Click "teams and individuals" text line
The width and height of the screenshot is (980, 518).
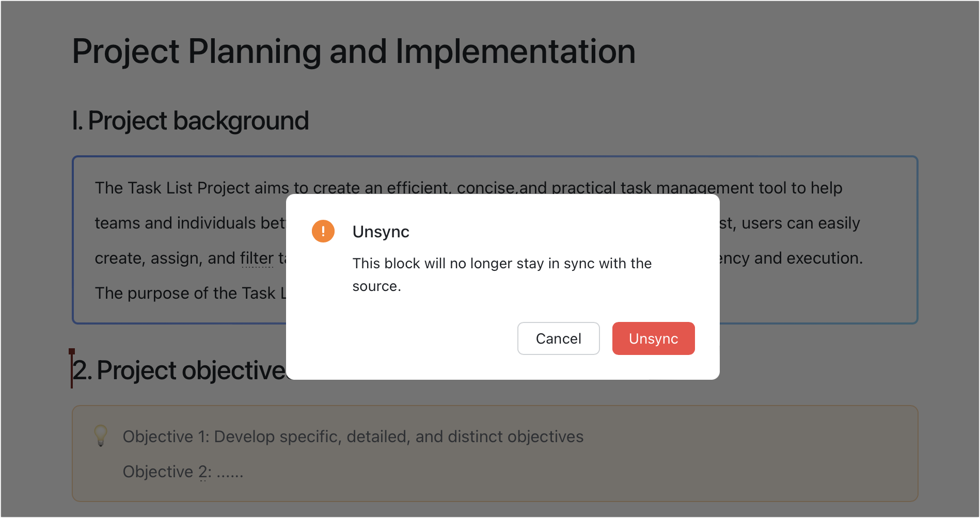tap(176, 223)
